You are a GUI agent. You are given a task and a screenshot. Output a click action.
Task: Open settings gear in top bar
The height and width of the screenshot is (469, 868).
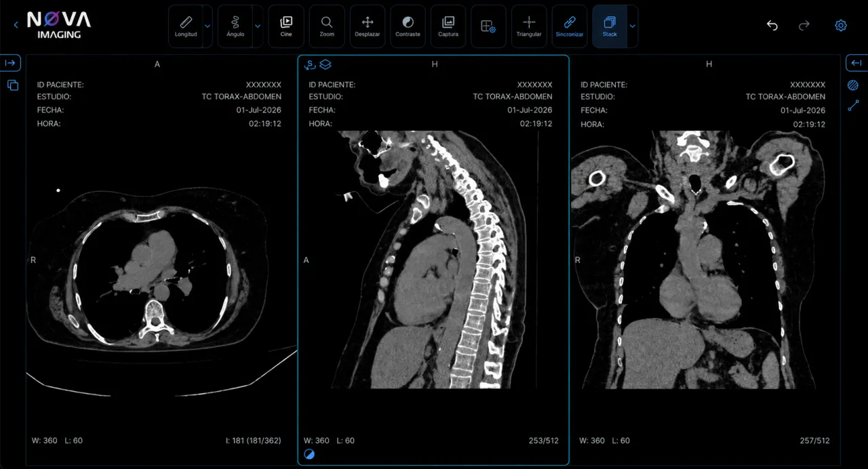(841, 26)
